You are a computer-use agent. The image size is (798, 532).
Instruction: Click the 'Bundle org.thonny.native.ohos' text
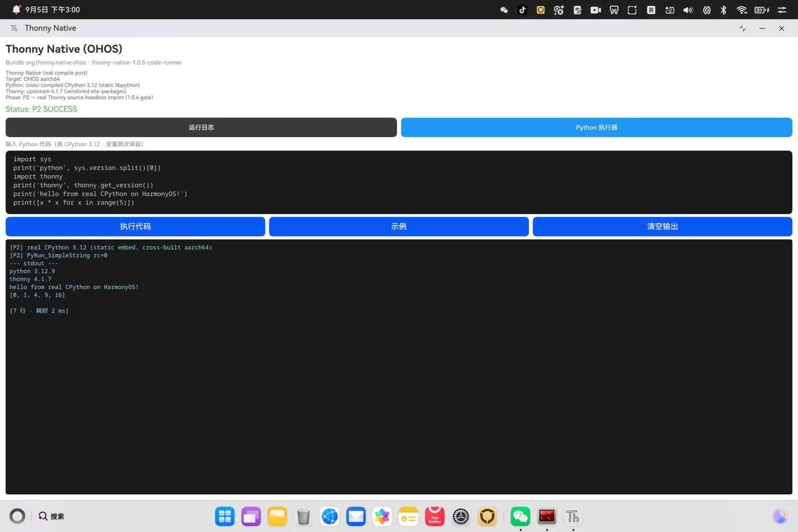point(46,62)
